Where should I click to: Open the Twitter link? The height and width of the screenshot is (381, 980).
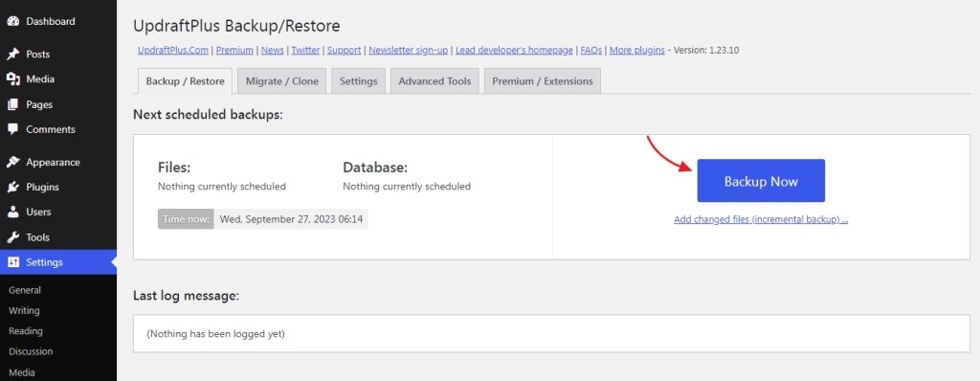tap(305, 50)
